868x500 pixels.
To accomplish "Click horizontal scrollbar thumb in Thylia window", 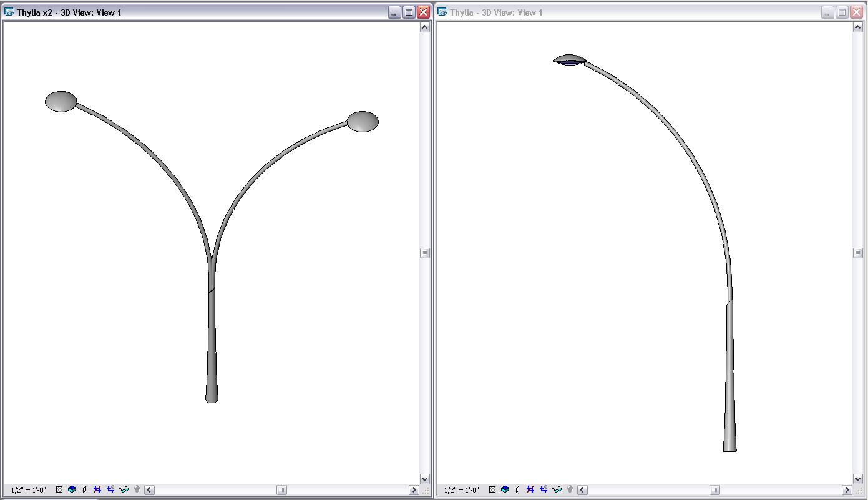I will (x=714, y=490).
